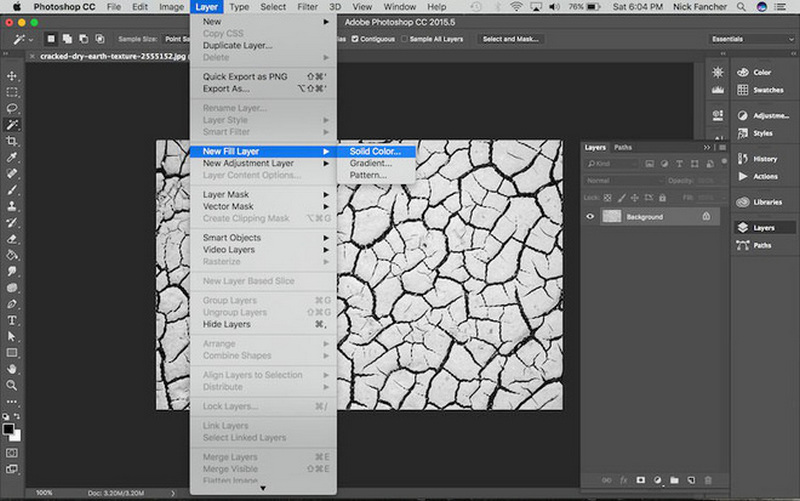Select the Move tool

click(12, 76)
